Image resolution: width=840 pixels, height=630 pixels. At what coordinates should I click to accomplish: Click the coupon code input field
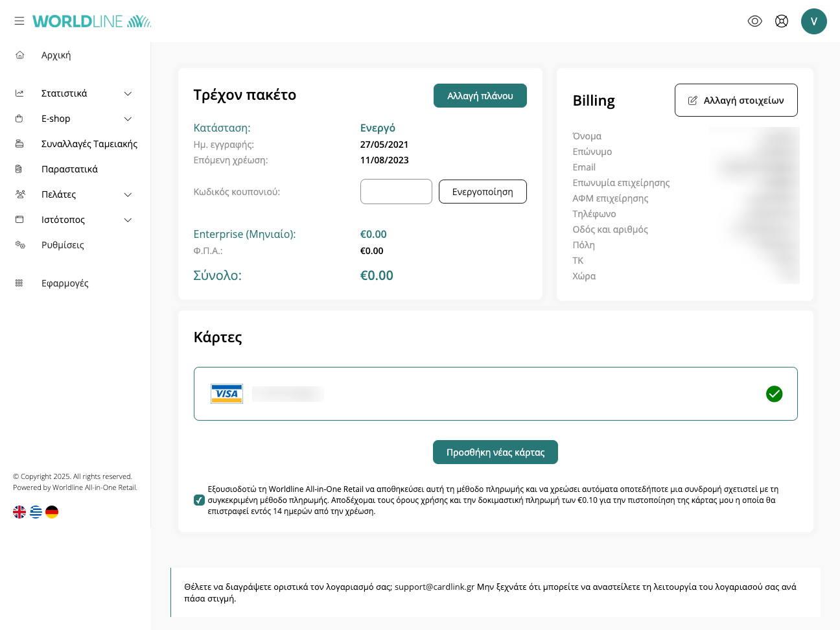coord(396,192)
